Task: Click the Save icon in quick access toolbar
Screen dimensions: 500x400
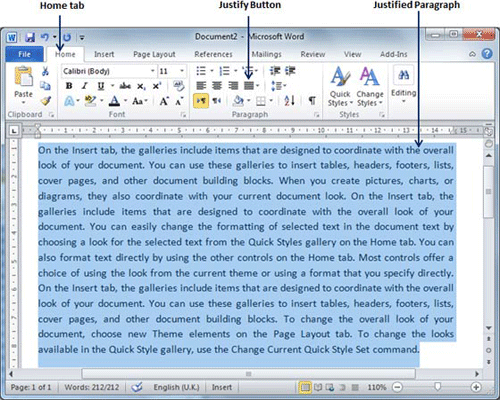Action: pos(30,37)
